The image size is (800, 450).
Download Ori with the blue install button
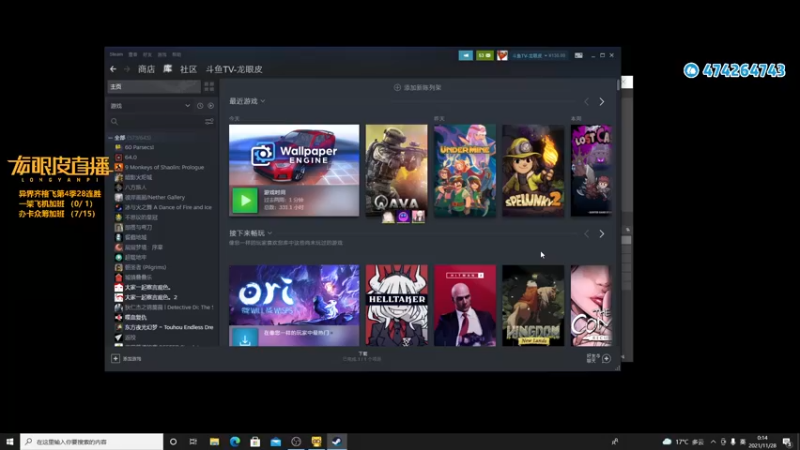point(245,338)
